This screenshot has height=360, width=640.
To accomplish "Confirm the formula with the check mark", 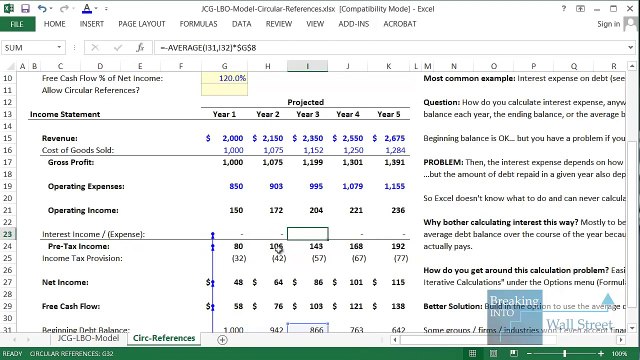I will click(118, 48).
